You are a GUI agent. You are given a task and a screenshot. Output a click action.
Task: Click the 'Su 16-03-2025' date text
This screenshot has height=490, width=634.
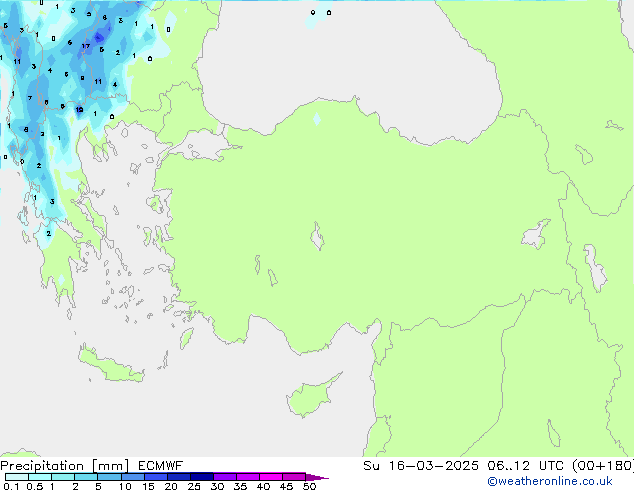(x=421, y=466)
